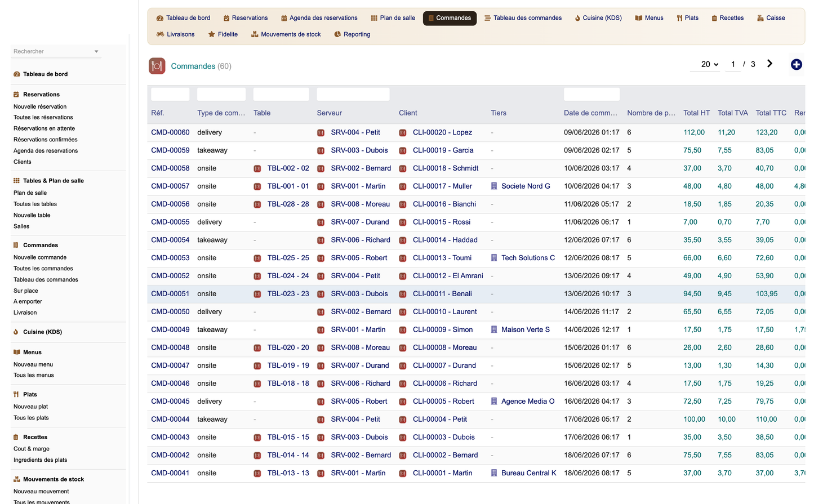814x504 pixels.
Task: Open client CLI-00014 - Haddad link
Action: 445,240
